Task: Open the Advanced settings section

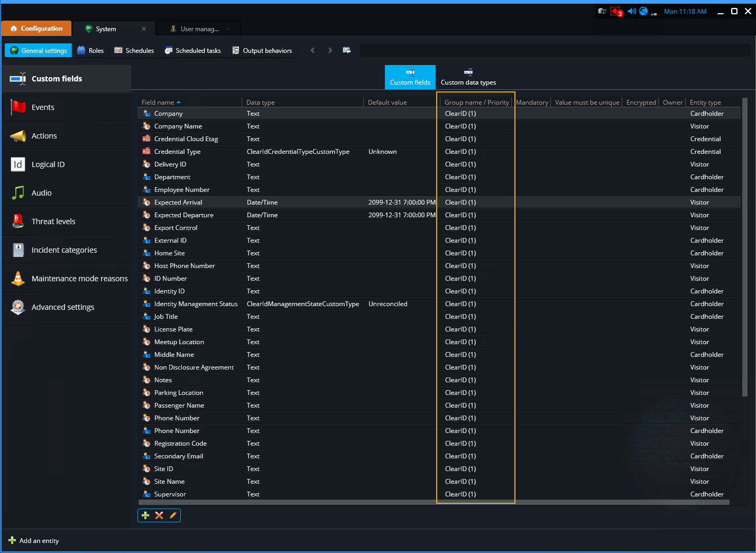Action: point(62,307)
